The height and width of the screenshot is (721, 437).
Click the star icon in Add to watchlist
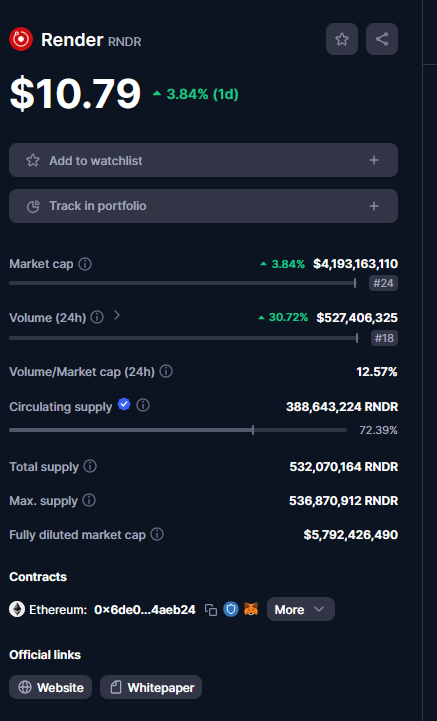[x=33, y=160]
